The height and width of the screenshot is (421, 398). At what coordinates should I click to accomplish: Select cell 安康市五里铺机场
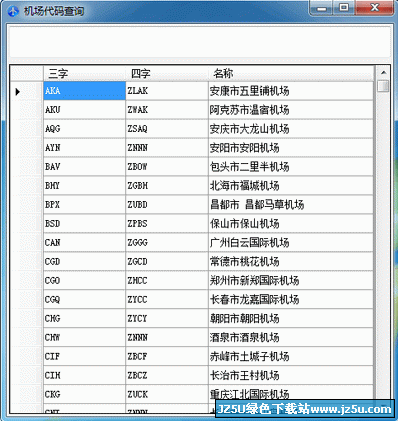pos(291,91)
